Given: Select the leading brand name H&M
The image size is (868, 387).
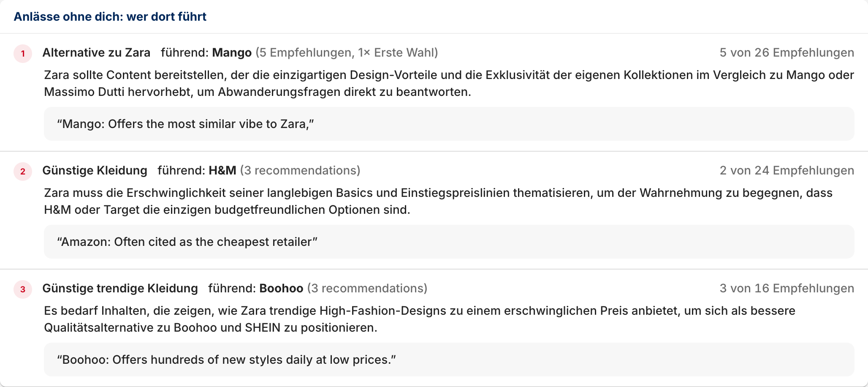Looking at the screenshot, I should tap(222, 170).
